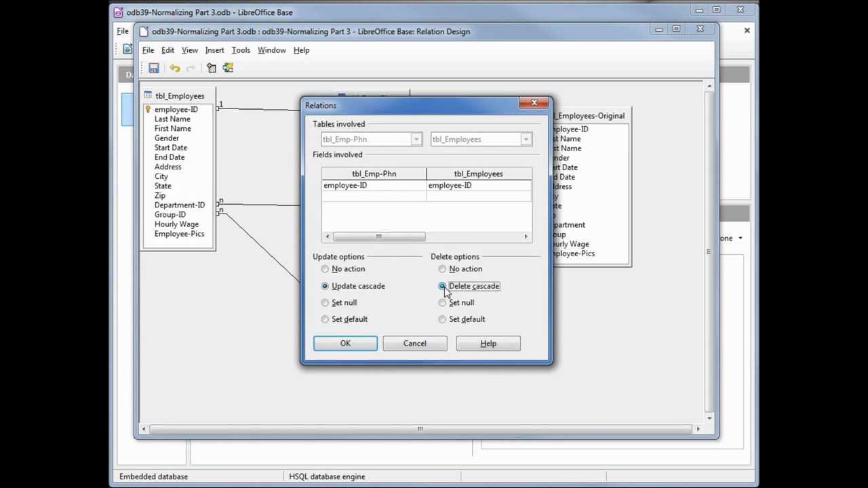Close the Relations dialog with X button
This screenshot has height=488, width=868.
pos(534,103)
